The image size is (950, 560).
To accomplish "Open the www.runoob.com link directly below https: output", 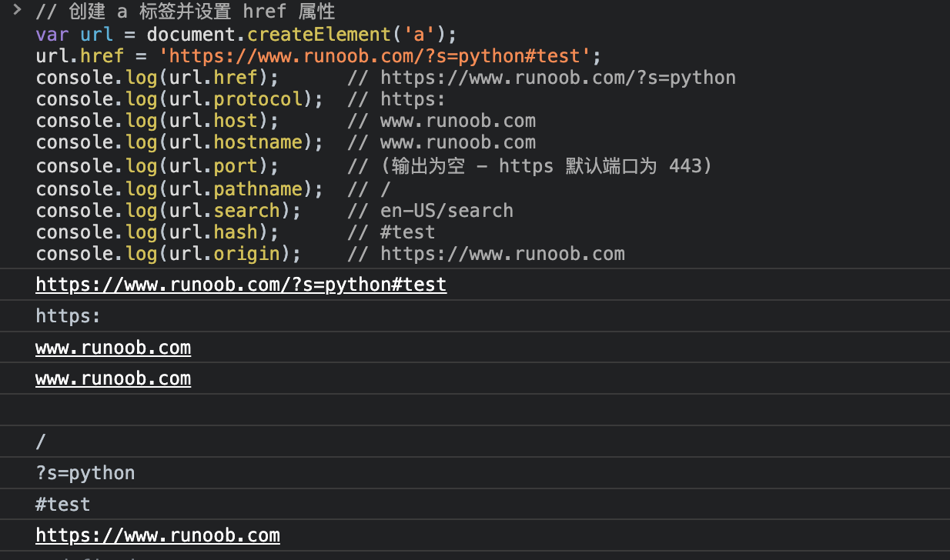I will (x=113, y=348).
